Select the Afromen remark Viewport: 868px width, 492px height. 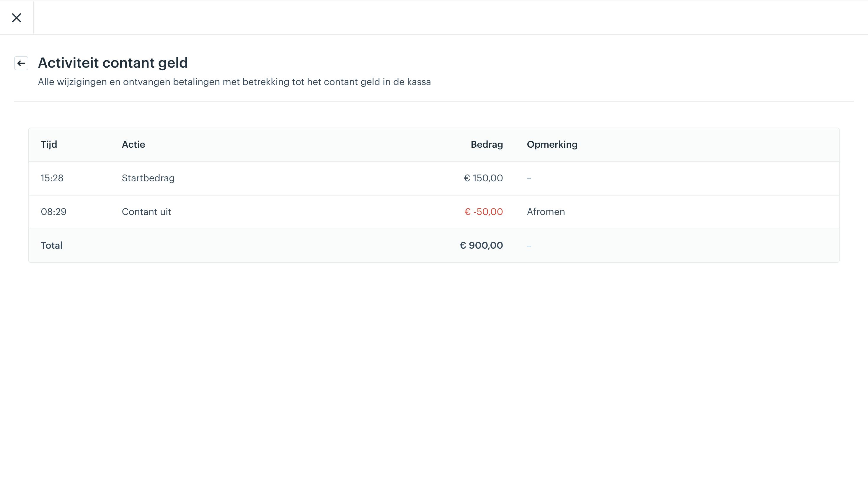click(x=546, y=212)
